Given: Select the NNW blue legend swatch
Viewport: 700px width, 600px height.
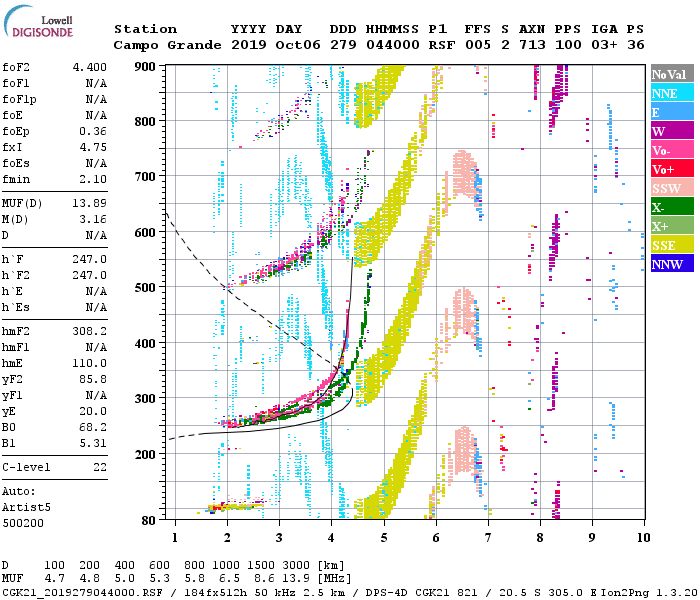Looking at the screenshot, I should [x=672, y=264].
